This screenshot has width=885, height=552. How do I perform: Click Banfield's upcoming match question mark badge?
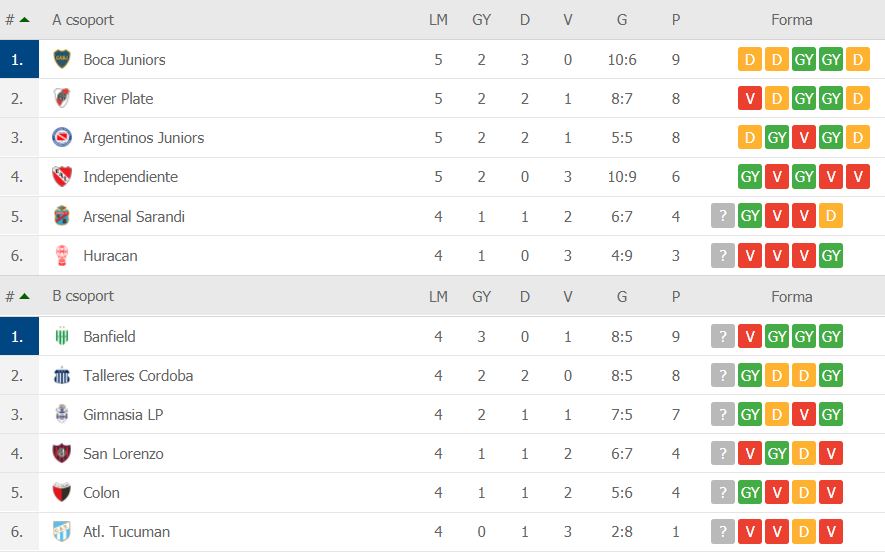tap(722, 336)
